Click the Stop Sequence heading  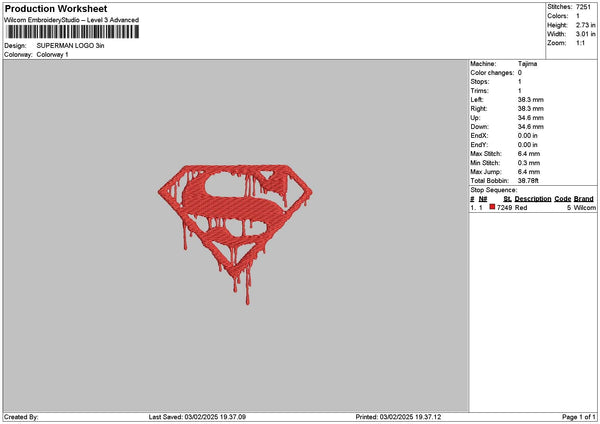click(494, 190)
